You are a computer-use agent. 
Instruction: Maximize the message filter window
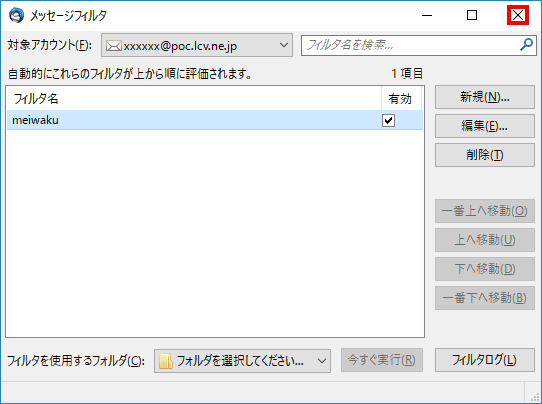tap(472, 15)
